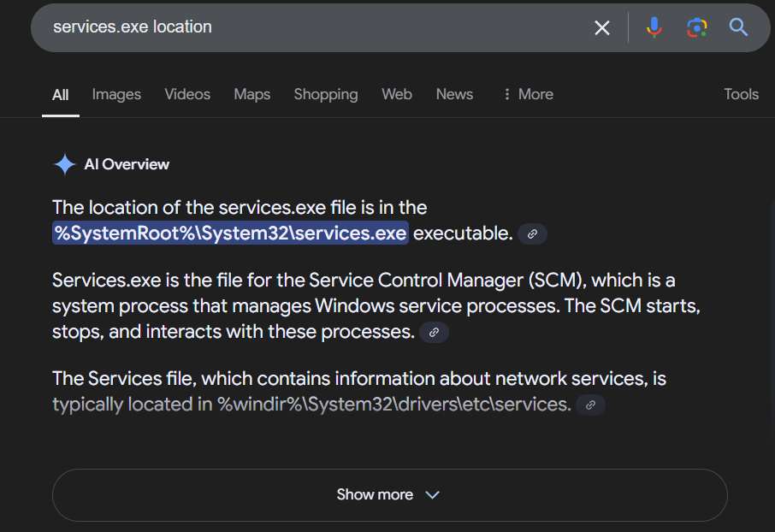Start voice search with the microphone icon

tap(654, 27)
